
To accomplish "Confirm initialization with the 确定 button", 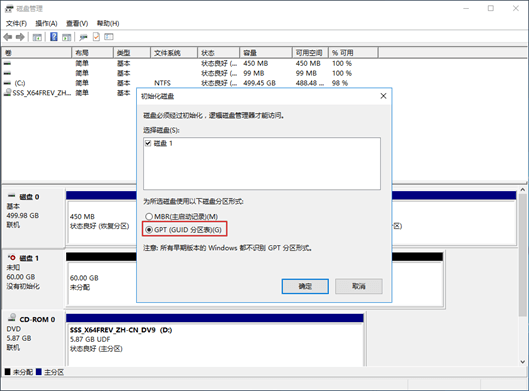I will click(x=305, y=286).
